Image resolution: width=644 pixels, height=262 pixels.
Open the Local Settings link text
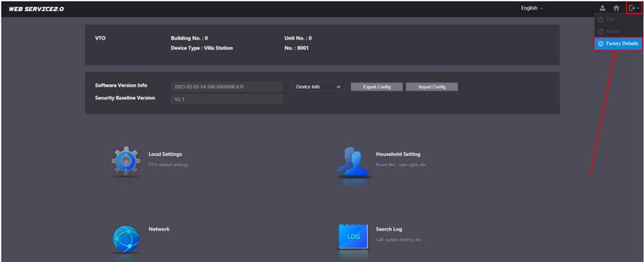click(x=165, y=154)
